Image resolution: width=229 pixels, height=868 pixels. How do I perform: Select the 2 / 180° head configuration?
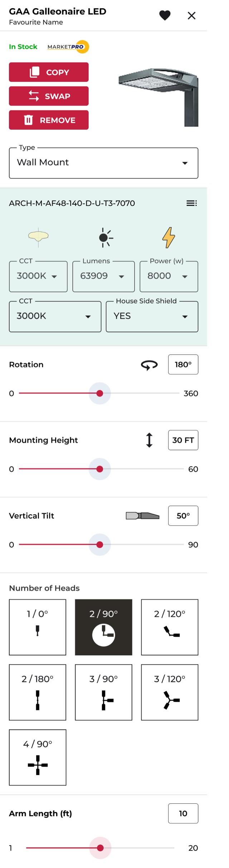coord(38,692)
